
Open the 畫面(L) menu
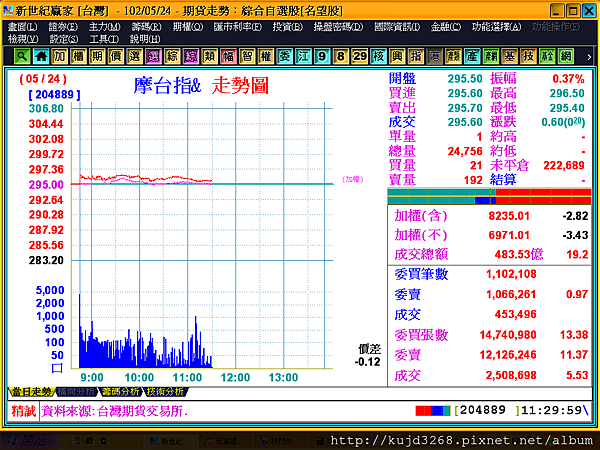pyautogui.click(x=23, y=27)
